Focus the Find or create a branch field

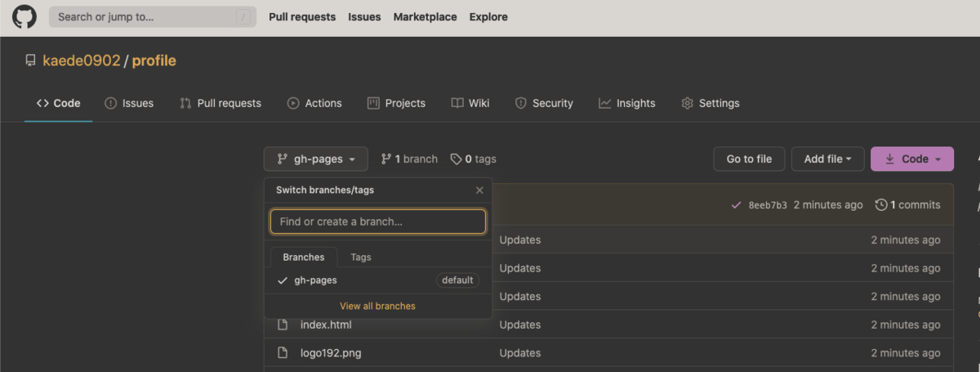[x=378, y=222]
